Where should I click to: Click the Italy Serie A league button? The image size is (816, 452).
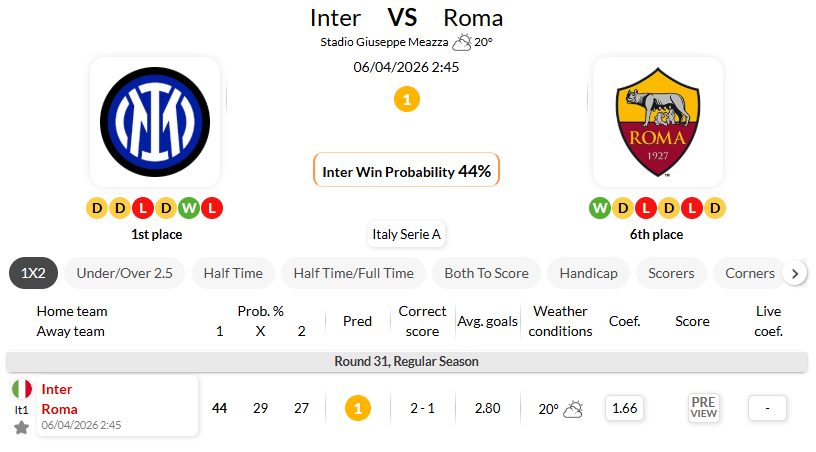406,234
